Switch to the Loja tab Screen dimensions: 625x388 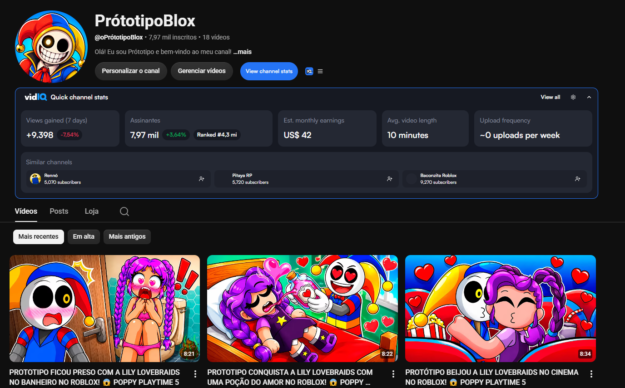click(x=91, y=211)
